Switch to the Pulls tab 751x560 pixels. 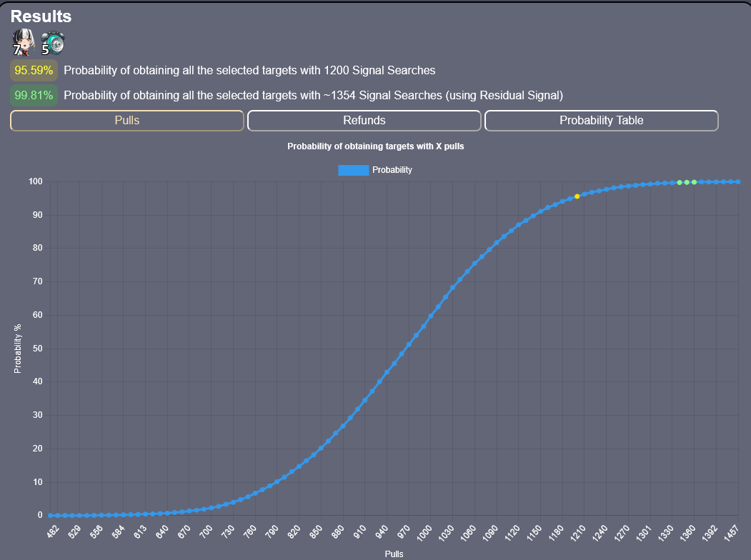127,121
